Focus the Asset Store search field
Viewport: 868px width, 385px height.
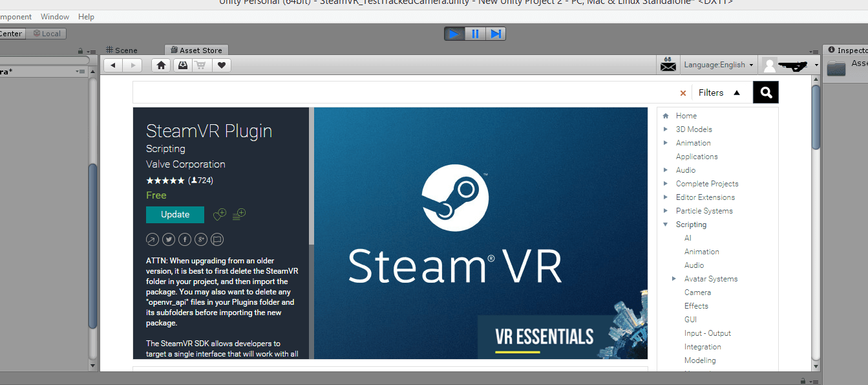pyautogui.click(x=404, y=93)
